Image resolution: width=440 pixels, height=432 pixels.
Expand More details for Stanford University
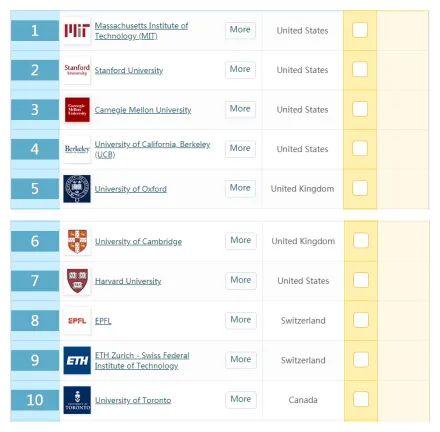[x=240, y=70]
